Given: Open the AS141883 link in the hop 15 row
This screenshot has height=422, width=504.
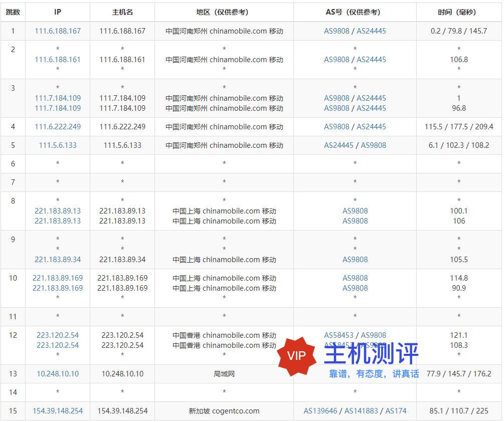Looking at the screenshot, I should coord(361,411).
